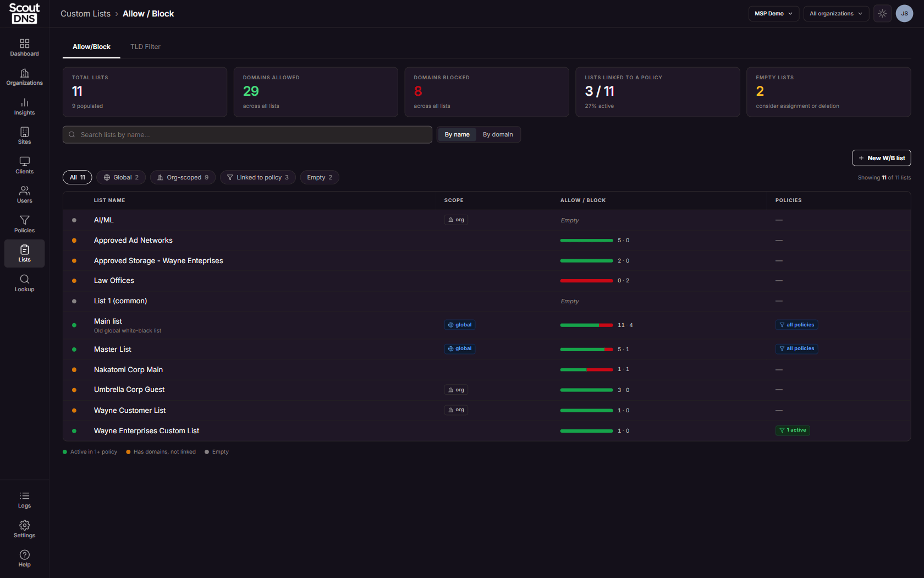This screenshot has height=578, width=924.
Task: Click the Empty Lists stat card
Action: (828, 92)
